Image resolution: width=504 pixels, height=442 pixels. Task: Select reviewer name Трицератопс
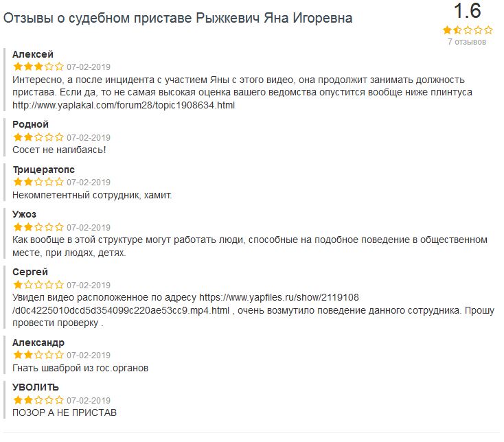[44, 170]
